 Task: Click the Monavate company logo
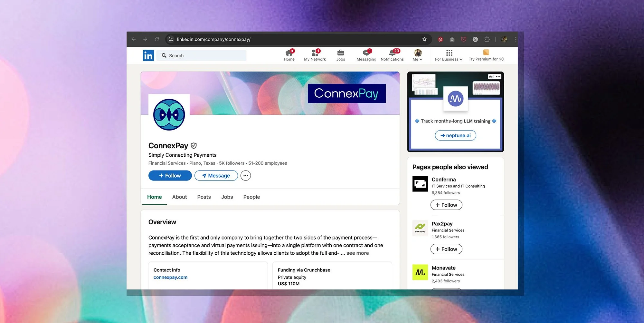pyautogui.click(x=420, y=272)
